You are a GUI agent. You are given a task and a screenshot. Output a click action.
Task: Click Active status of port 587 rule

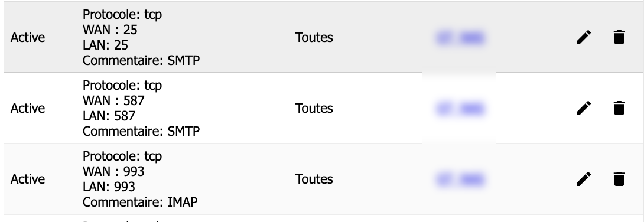click(28, 108)
